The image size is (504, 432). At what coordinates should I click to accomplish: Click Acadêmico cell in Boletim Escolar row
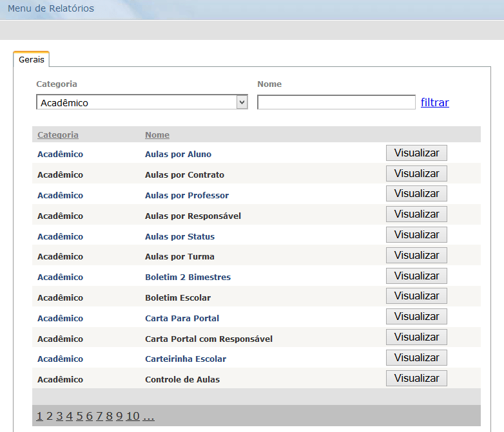[60, 297]
